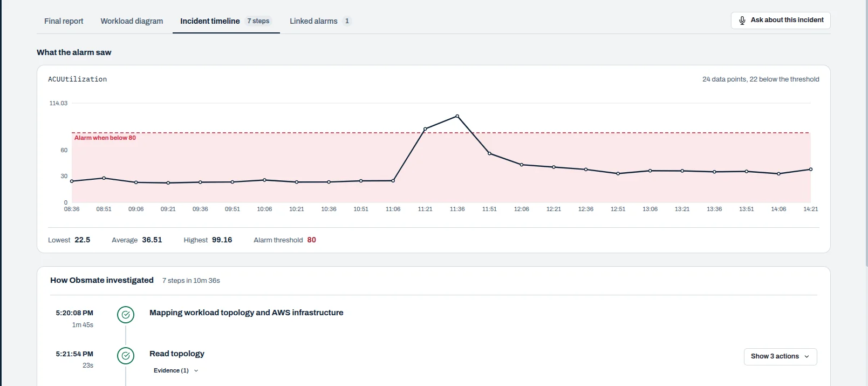Select the Mapping workload topology and AWS infrastructure step

pos(246,313)
